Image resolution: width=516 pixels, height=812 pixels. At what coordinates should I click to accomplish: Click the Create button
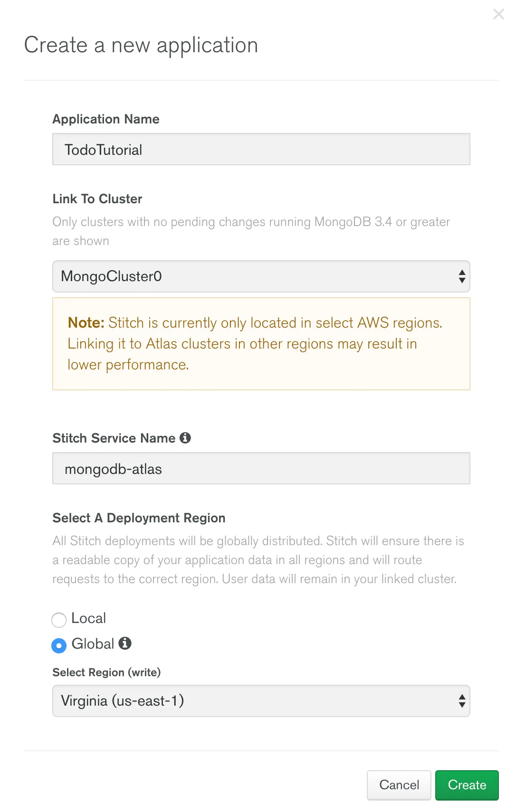tap(467, 785)
